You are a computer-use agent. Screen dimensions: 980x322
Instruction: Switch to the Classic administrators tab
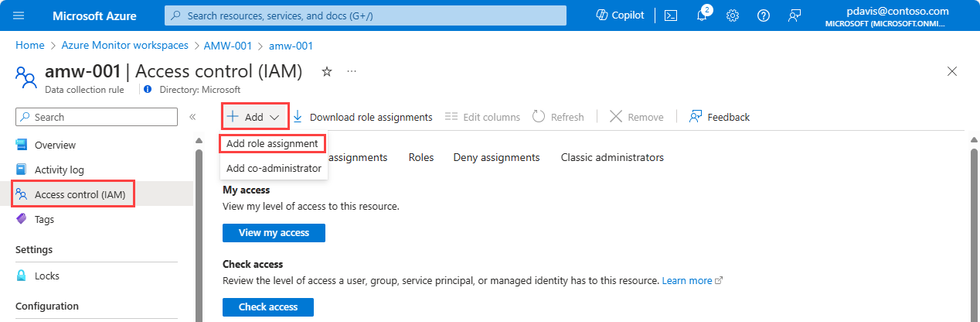[612, 157]
